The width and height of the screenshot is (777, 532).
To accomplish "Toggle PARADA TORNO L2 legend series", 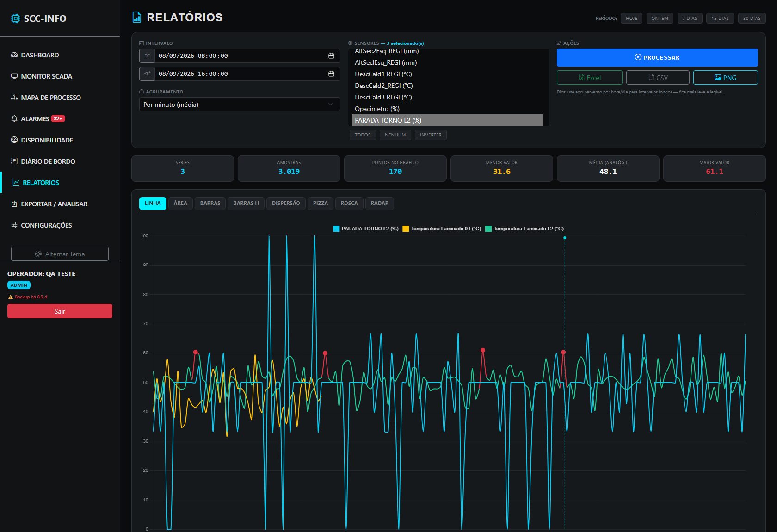I will pos(365,229).
